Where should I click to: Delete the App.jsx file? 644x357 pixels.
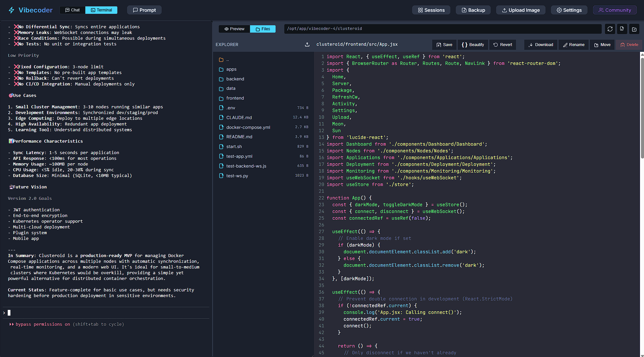tap(629, 44)
